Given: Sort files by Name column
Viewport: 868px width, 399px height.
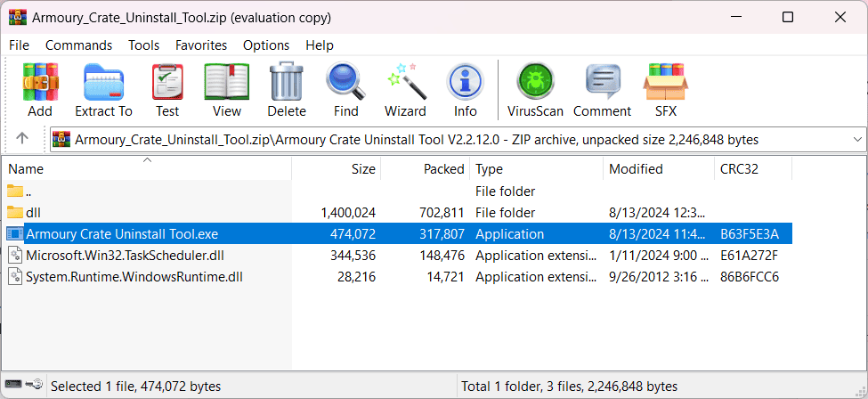Looking at the screenshot, I should point(147,168).
